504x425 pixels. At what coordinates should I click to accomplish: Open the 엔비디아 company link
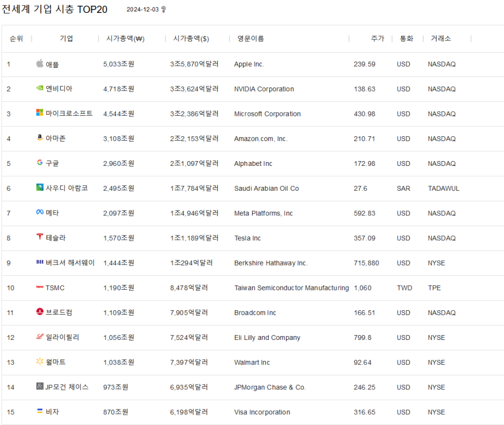[59, 89]
